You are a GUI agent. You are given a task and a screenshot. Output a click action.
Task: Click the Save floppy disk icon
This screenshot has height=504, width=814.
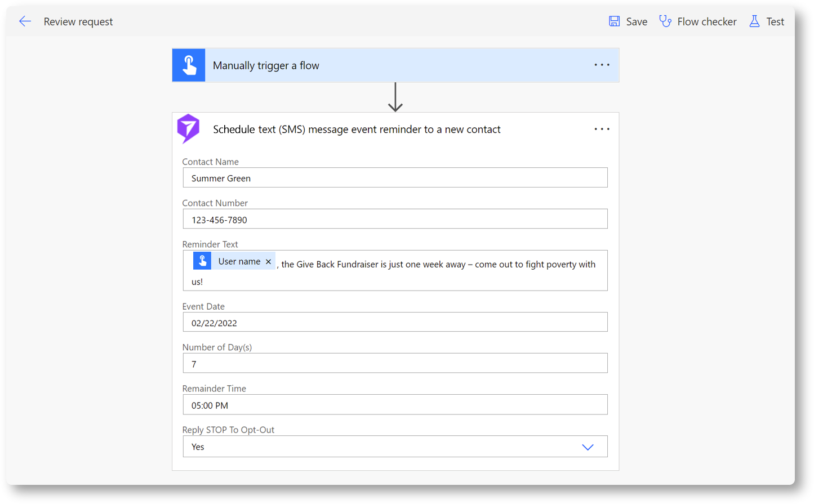pyautogui.click(x=614, y=21)
